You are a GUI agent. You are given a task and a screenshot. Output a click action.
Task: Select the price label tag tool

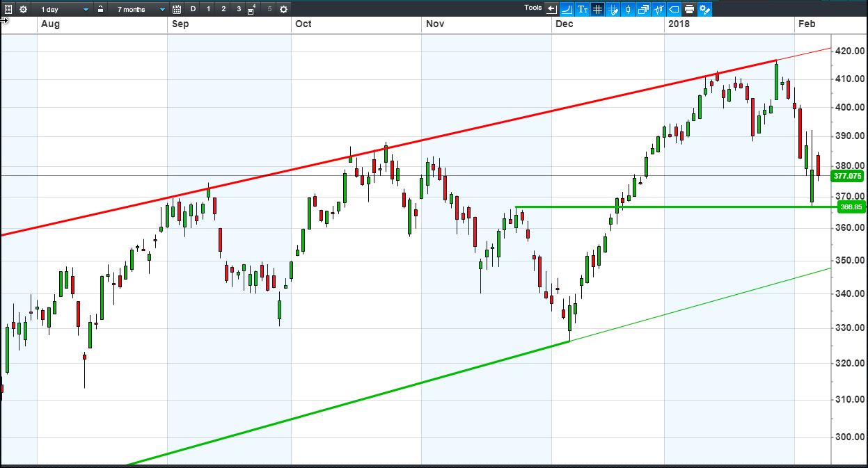coord(674,9)
